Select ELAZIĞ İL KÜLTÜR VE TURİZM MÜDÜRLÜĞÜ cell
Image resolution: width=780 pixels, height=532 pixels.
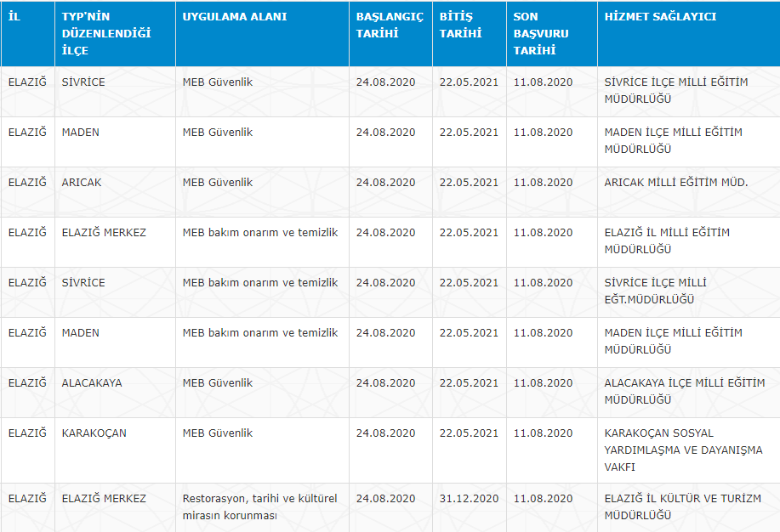(682, 507)
